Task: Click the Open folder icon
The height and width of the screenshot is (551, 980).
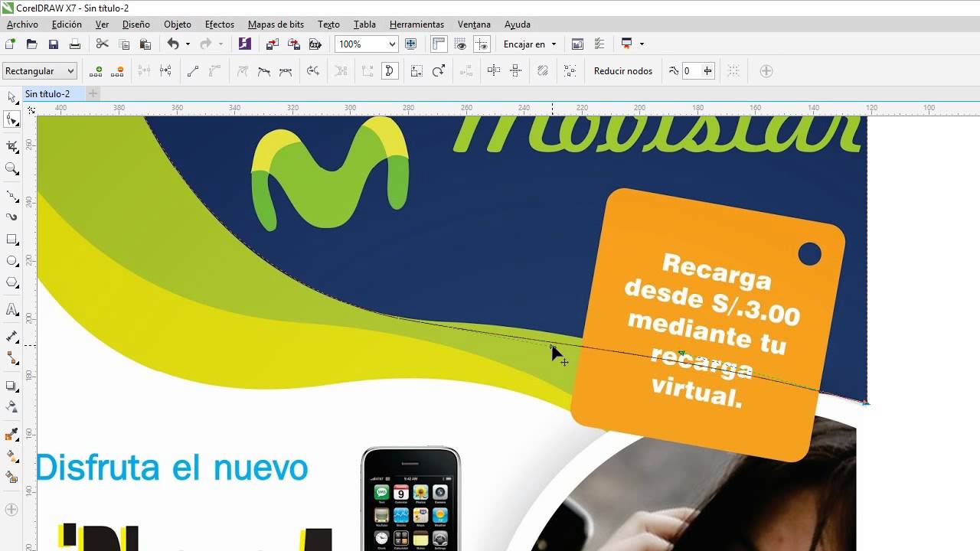Action: click(31, 44)
